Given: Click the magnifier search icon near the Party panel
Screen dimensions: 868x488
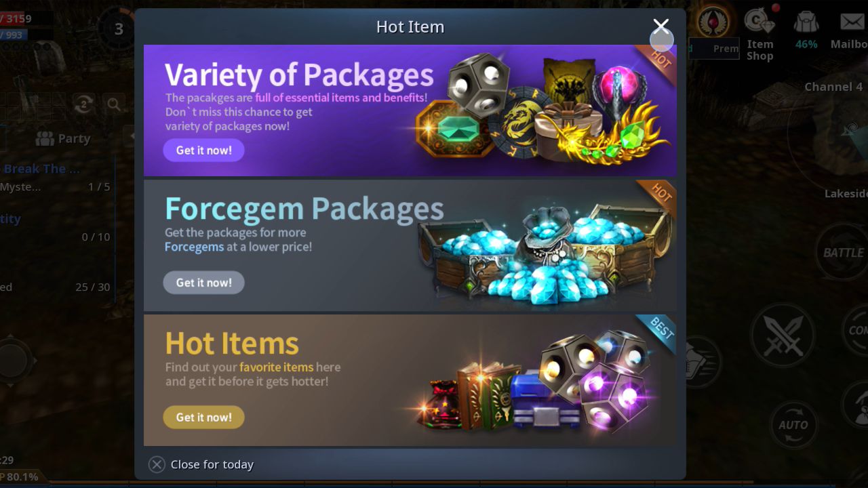Looking at the screenshot, I should 114,104.
